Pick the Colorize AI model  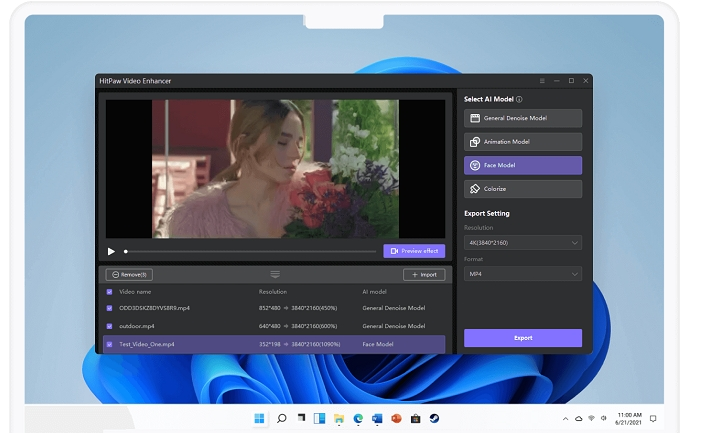tap(522, 189)
